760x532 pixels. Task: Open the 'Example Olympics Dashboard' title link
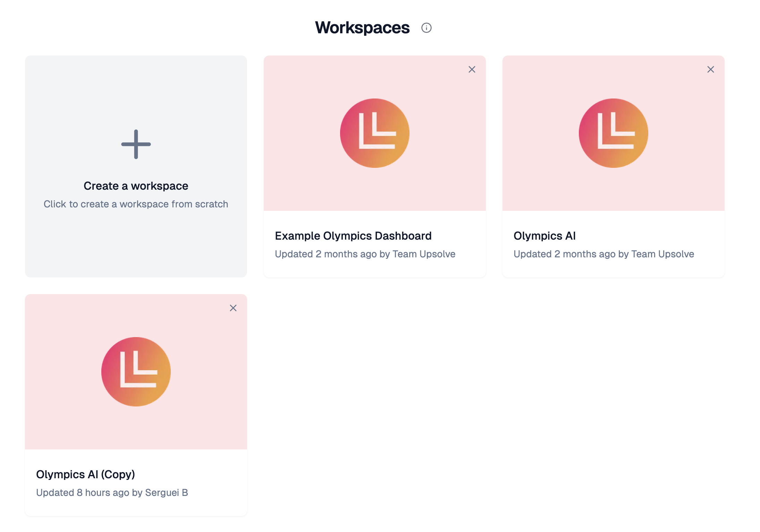(353, 236)
